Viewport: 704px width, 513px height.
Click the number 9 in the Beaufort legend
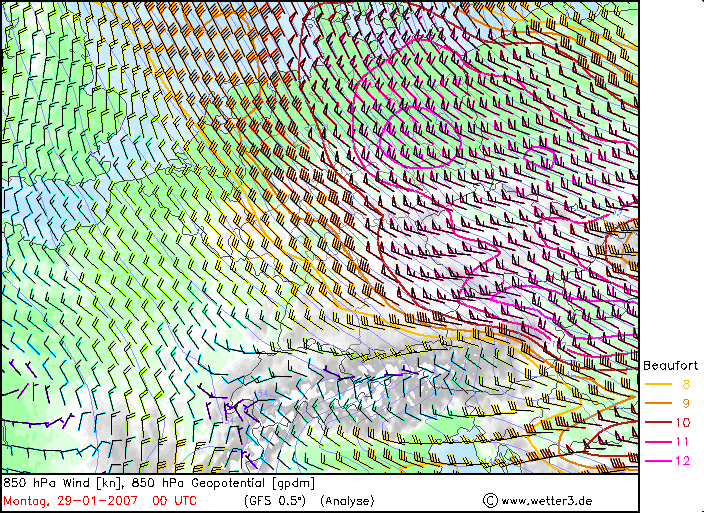[686, 403]
